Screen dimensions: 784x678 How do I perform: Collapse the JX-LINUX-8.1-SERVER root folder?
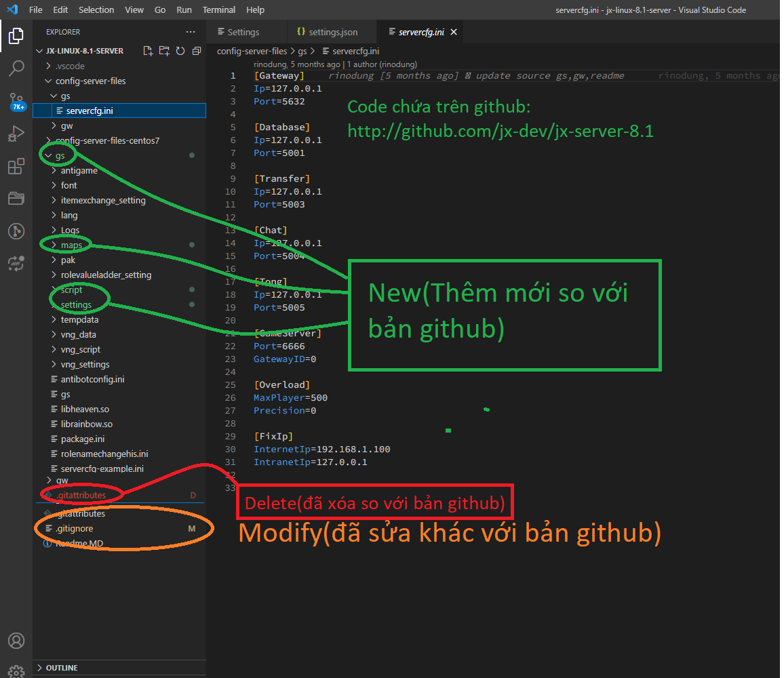click(x=119, y=51)
